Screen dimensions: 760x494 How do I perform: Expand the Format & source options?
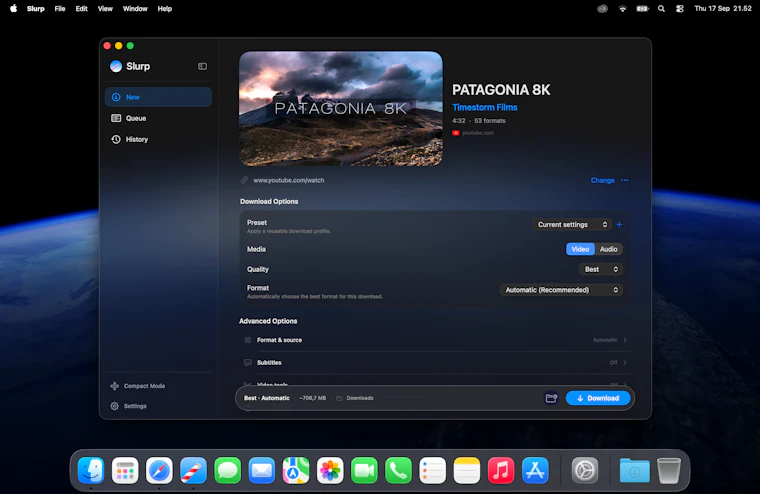click(x=435, y=340)
